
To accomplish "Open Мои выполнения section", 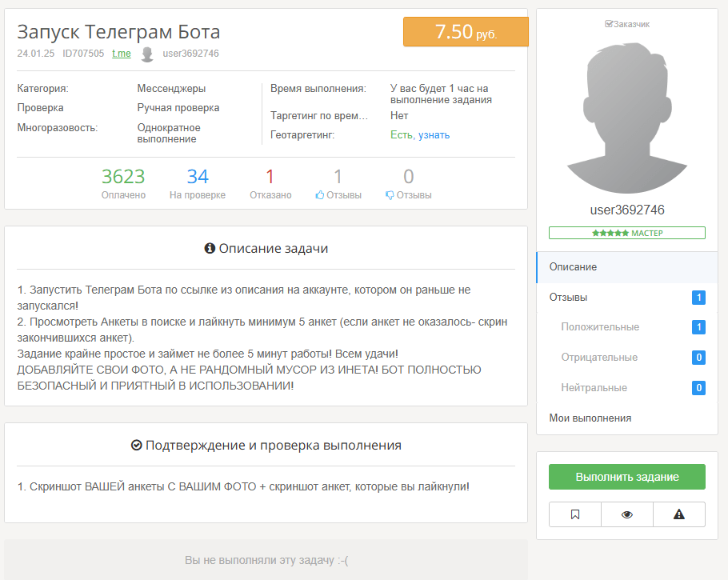I will tap(626, 418).
